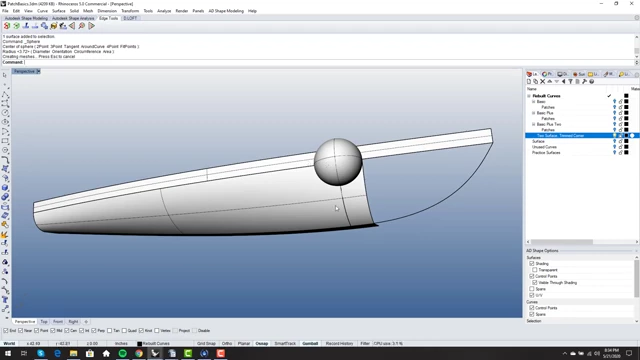
Task: Toggle Grid Snap in status bar
Action: 206,344
